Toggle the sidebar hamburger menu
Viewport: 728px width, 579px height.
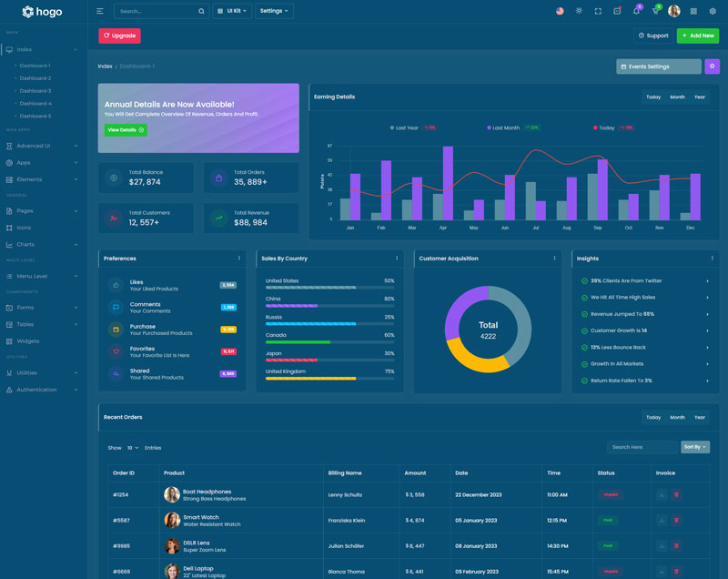click(x=100, y=12)
